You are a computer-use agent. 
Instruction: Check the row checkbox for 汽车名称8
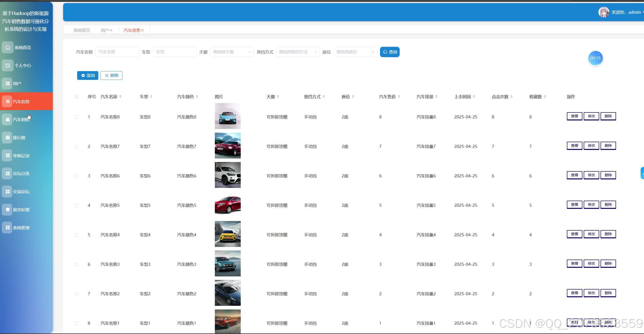(x=77, y=117)
